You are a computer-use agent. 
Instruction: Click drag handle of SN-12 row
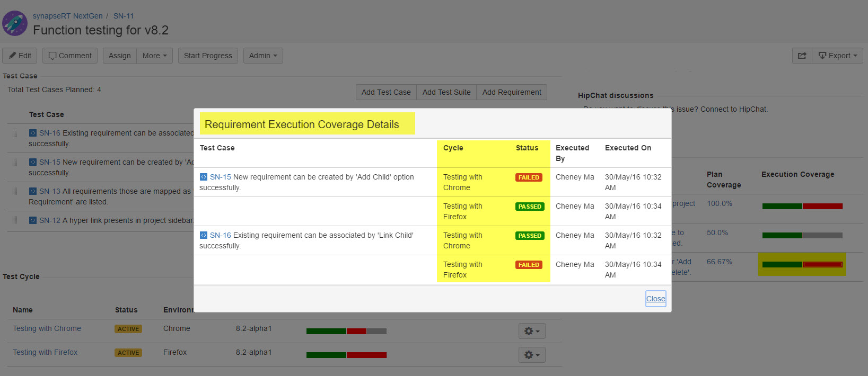tap(15, 220)
